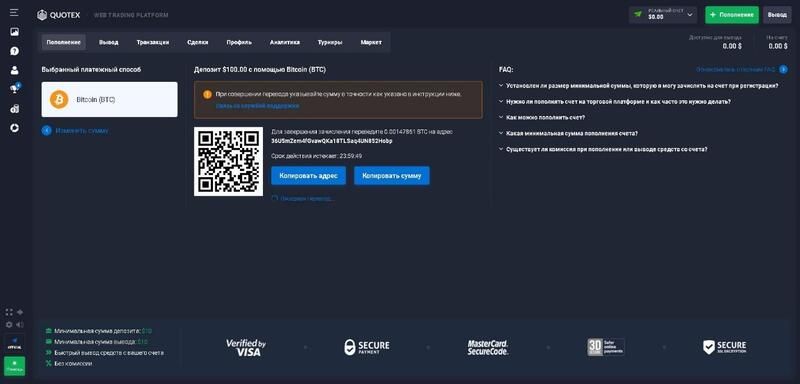This screenshot has width=800, height=384.
Task: Click the available-for-withdrawal 0.00 $ value
Action: pyautogui.click(x=732, y=46)
